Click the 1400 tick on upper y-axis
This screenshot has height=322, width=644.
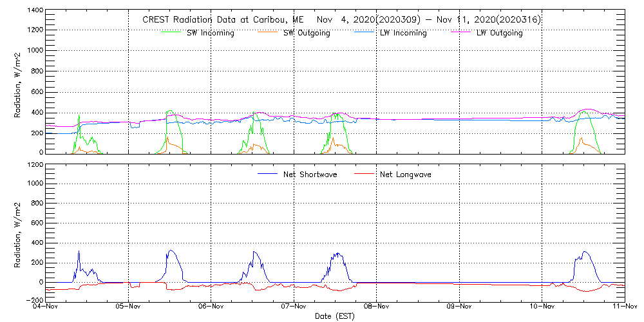(x=35, y=12)
